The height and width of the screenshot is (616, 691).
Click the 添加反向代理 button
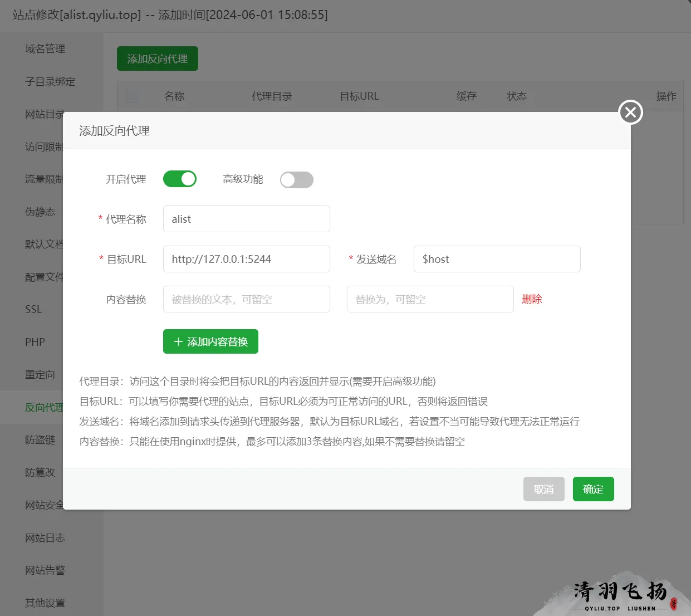[157, 58]
